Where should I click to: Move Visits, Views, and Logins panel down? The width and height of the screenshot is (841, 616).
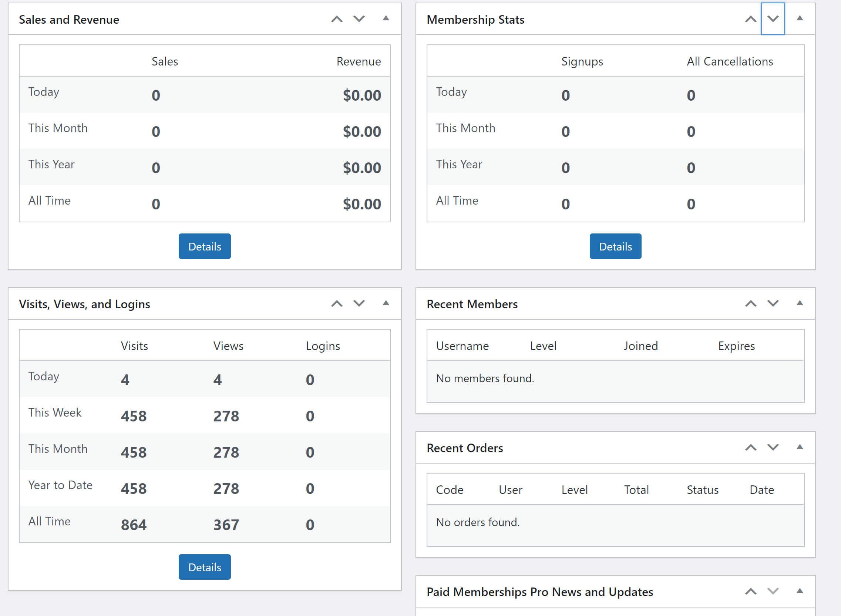point(359,303)
